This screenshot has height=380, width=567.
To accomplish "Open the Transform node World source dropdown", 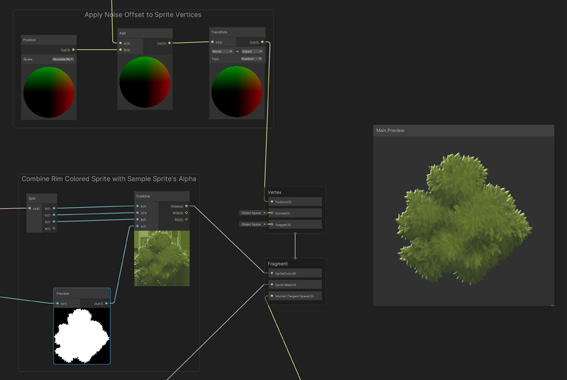I will tap(222, 51).
